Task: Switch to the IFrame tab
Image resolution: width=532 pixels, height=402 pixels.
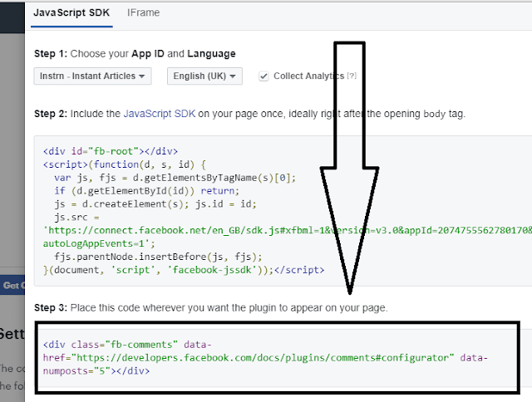Action: pyautogui.click(x=143, y=13)
